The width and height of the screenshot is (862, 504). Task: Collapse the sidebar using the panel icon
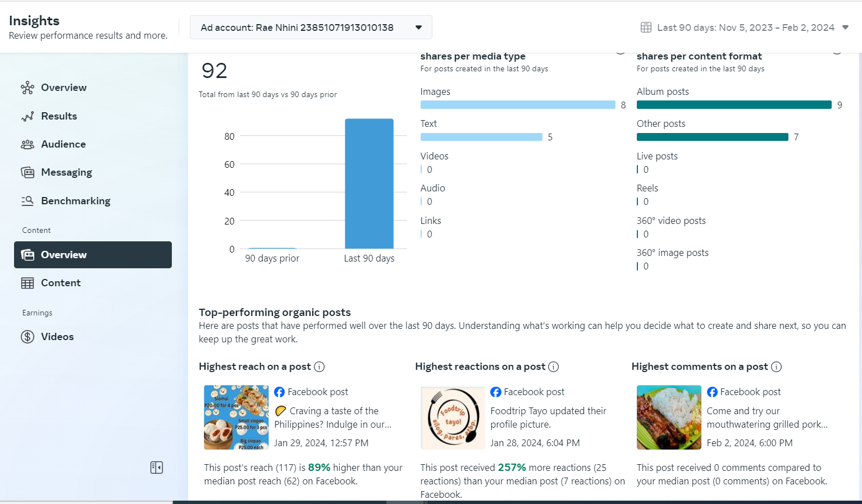pyautogui.click(x=157, y=468)
